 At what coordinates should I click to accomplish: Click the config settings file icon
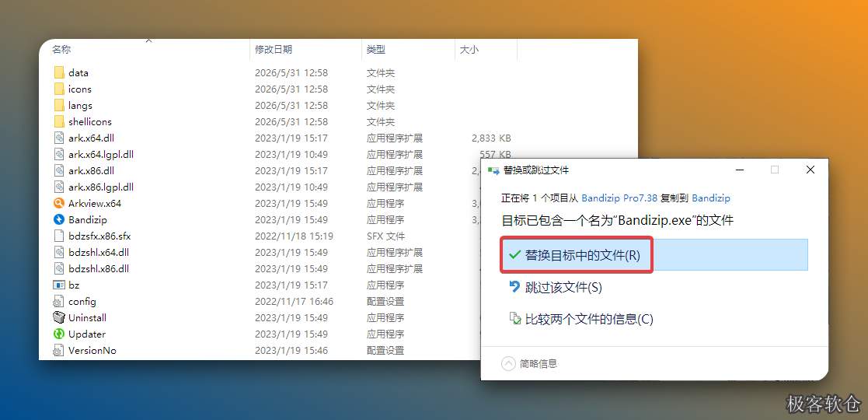[59, 302]
